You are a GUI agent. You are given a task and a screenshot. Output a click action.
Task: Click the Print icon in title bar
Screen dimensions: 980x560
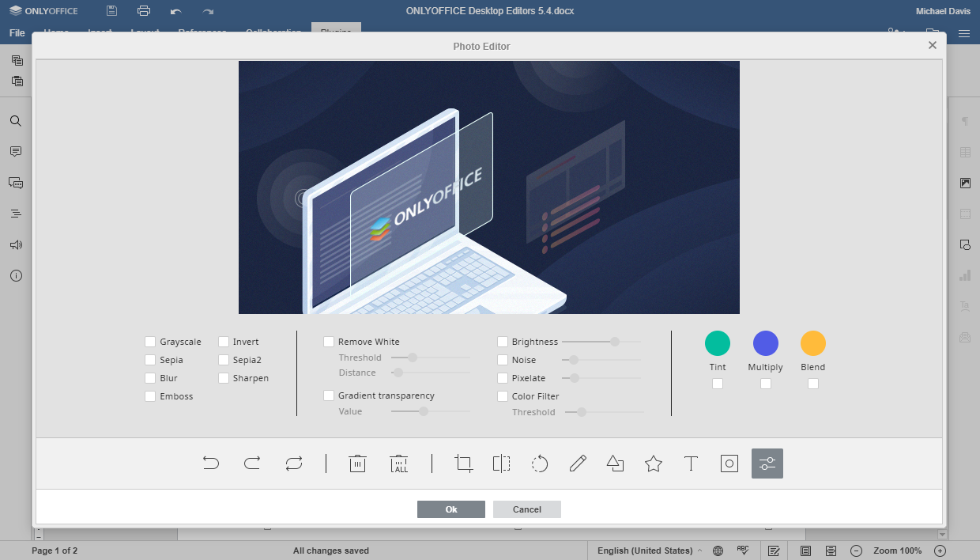[x=144, y=11]
